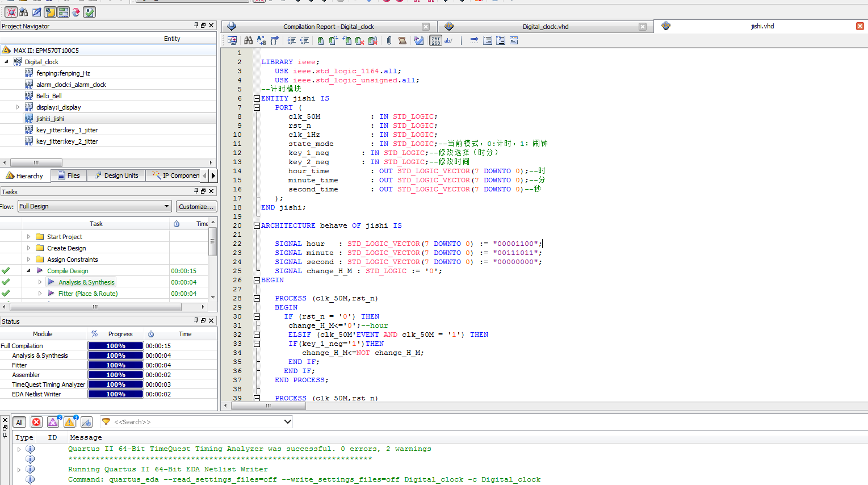This screenshot has height=485, width=868.
Task: Click the editor horizontal scrollbar thumb
Action: point(268,405)
